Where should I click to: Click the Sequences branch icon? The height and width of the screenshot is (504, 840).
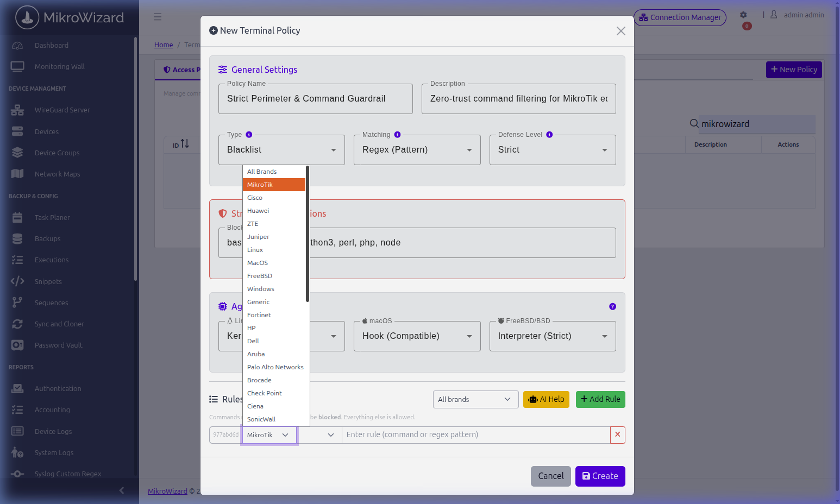[x=17, y=303]
